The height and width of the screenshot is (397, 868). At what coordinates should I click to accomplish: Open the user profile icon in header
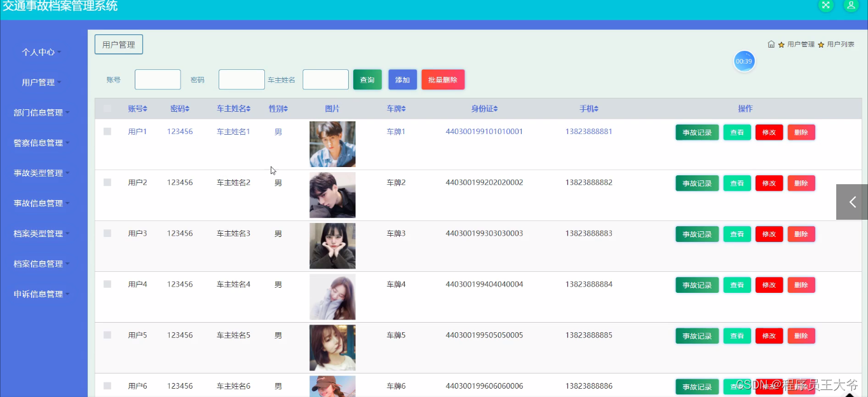[x=851, y=6]
